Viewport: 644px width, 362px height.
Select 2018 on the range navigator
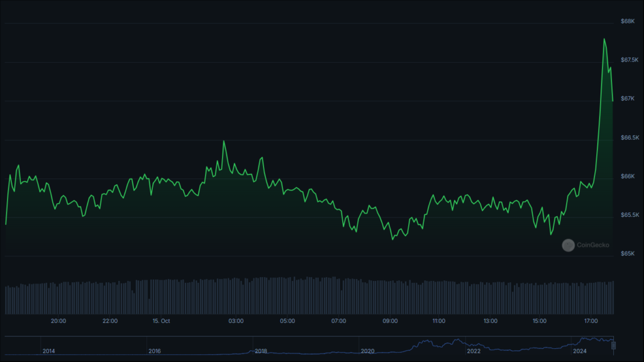(x=261, y=351)
